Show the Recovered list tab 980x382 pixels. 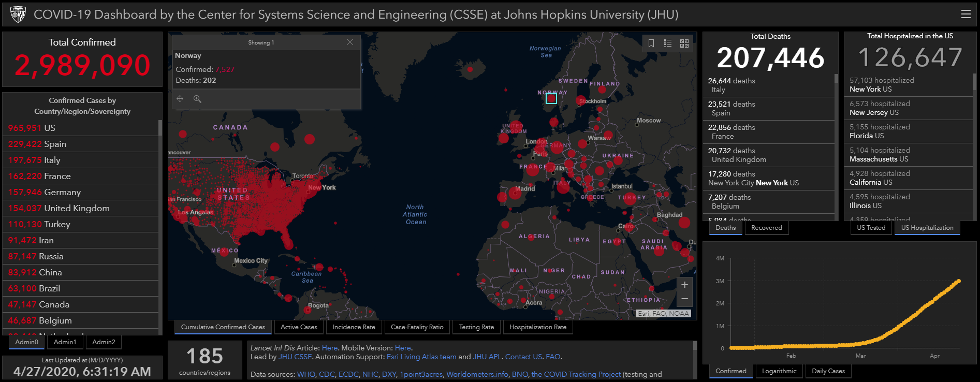coord(766,228)
